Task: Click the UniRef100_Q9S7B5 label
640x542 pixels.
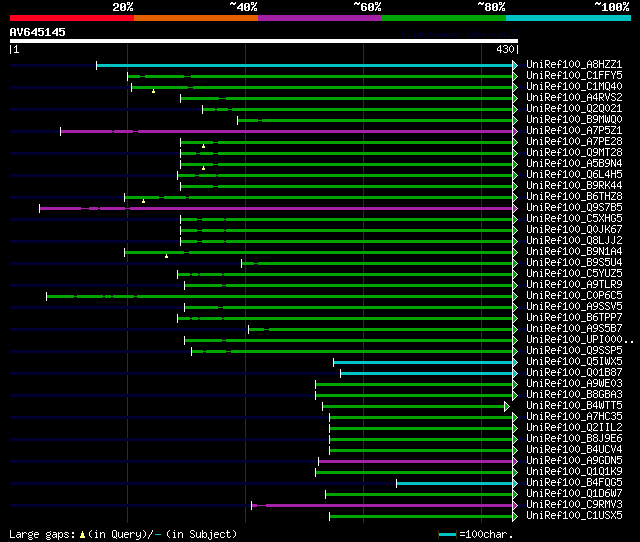Action: click(574, 208)
